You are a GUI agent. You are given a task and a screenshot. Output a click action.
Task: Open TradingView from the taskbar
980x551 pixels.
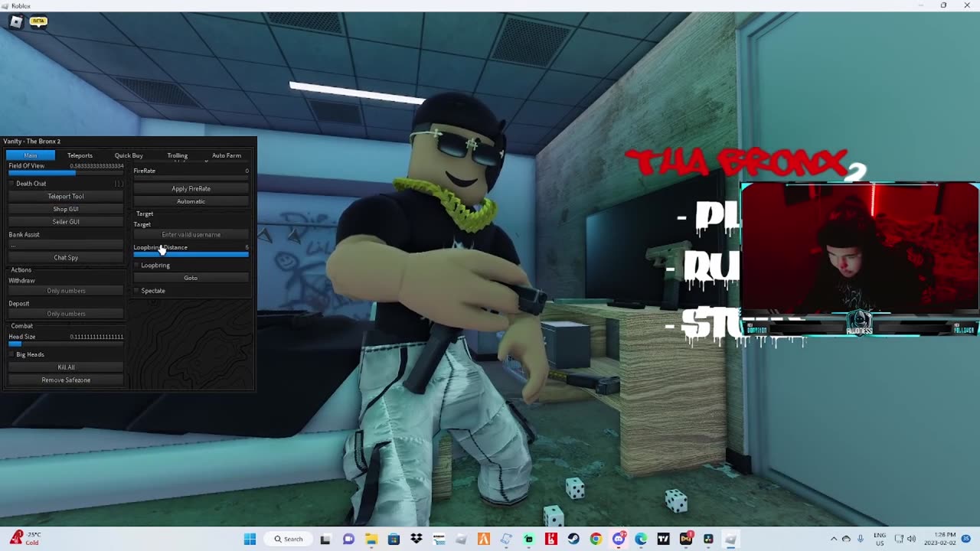[663, 540]
